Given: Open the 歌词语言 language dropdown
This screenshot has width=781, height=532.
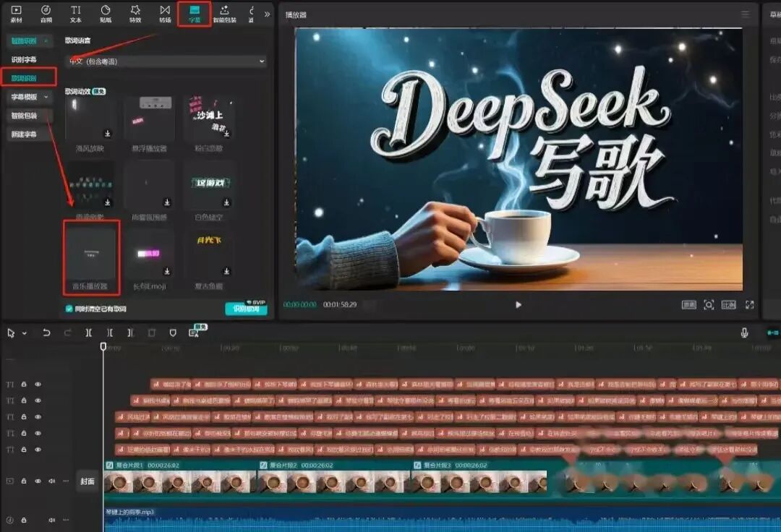Looking at the screenshot, I should 166,61.
